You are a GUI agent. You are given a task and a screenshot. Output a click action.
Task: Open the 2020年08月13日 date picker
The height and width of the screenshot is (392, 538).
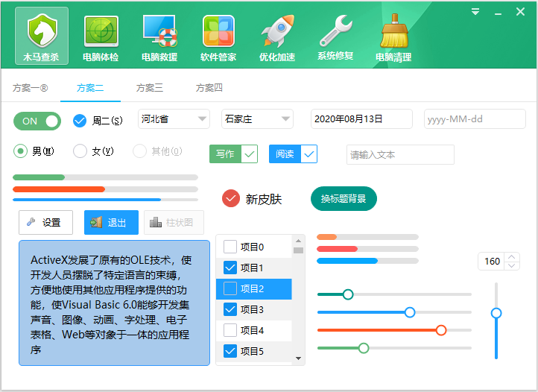[361, 119]
